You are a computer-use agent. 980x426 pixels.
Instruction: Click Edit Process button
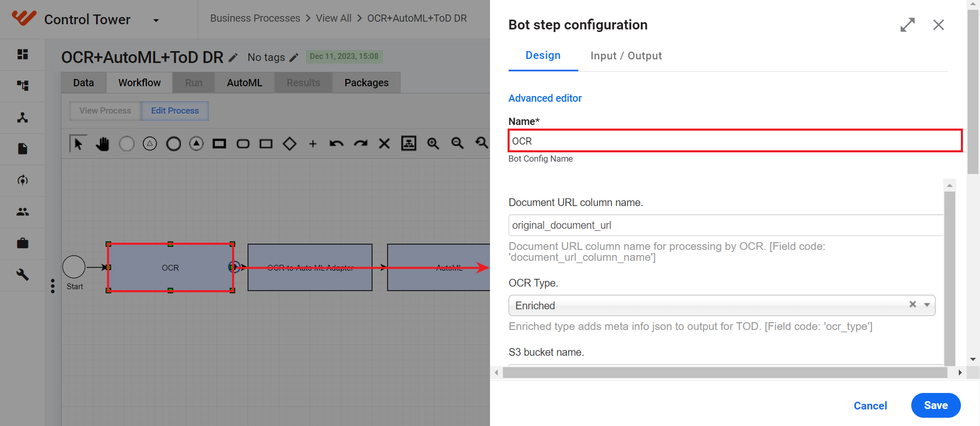tap(175, 111)
